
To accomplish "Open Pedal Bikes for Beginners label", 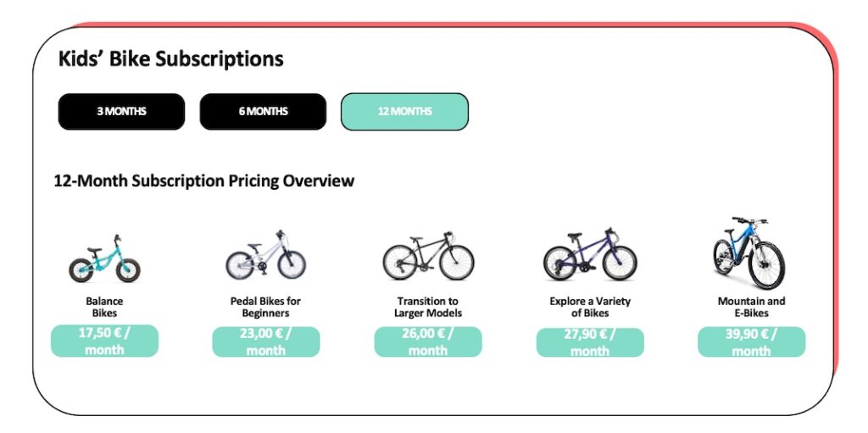I will pos(265,308).
